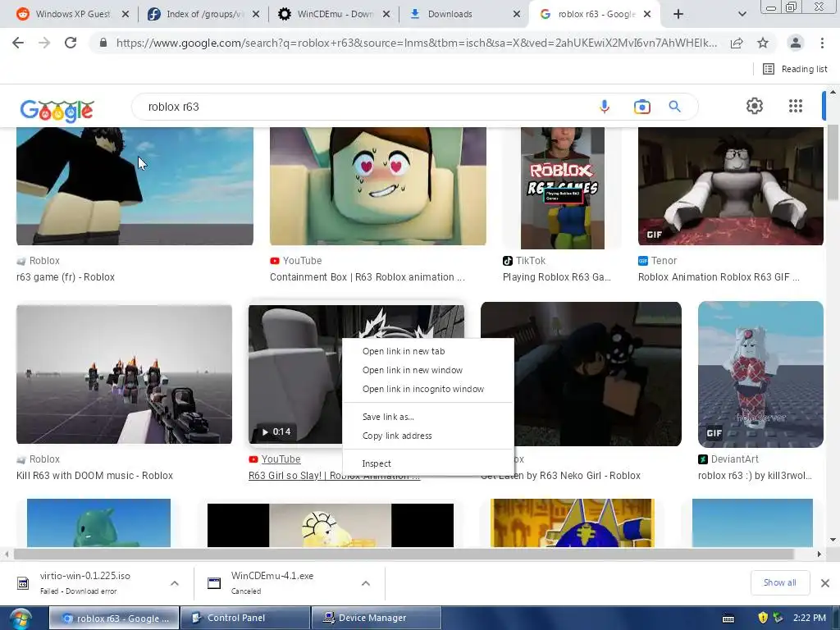840x630 pixels.
Task: Switch to the Index of /groups tab
Action: pos(203,14)
